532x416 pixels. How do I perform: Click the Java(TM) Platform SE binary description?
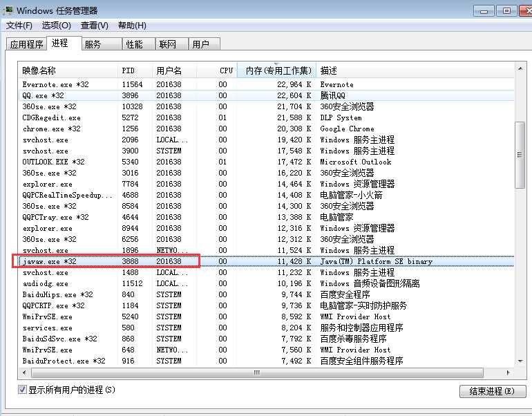pyautogui.click(x=377, y=261)
